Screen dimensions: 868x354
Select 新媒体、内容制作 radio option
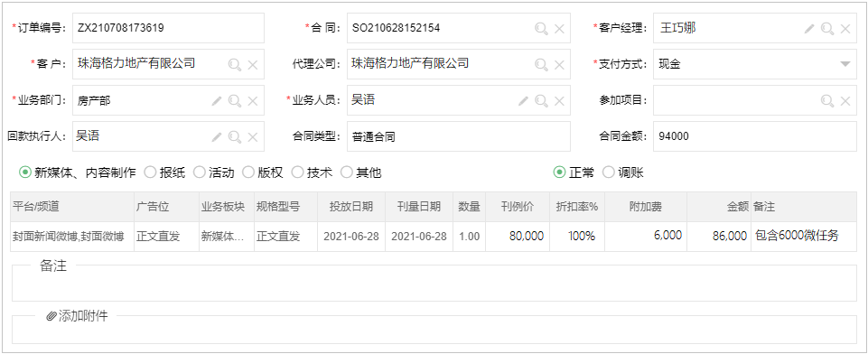click(25, 172)
